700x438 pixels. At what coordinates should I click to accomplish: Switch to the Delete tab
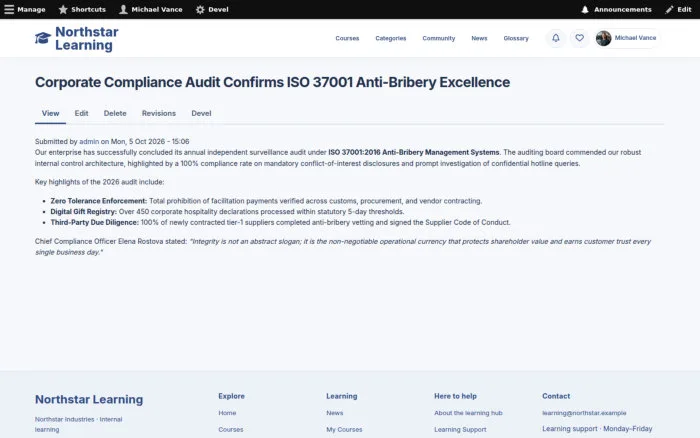[x=115, y=113]
